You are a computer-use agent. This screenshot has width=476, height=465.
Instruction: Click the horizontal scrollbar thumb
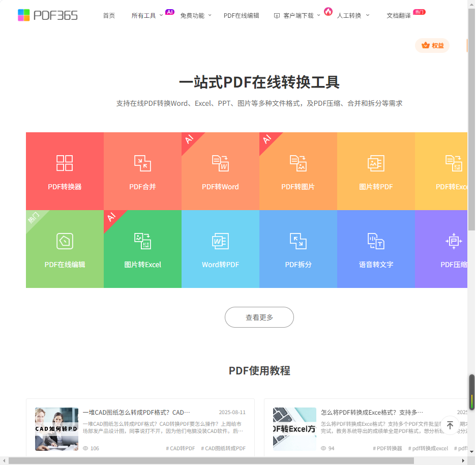point(211,461)
